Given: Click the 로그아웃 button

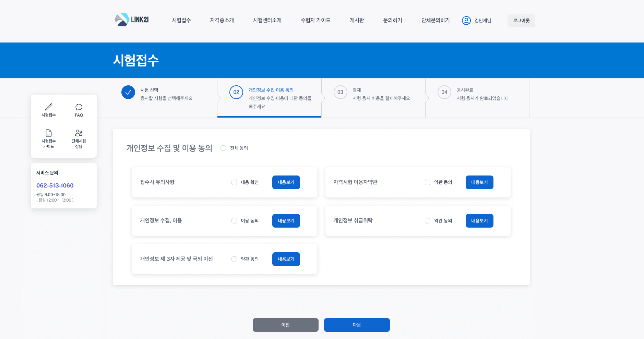Looking at the screenshot, I should tap(521, 21).
